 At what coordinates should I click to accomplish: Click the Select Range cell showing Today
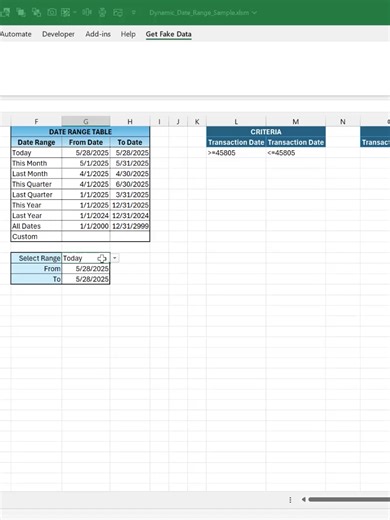point(86,258)
